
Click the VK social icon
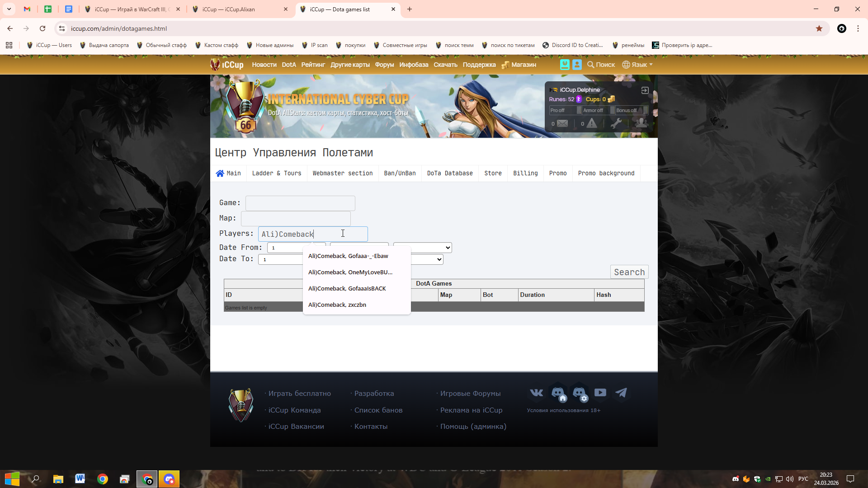tap(537, 393)
